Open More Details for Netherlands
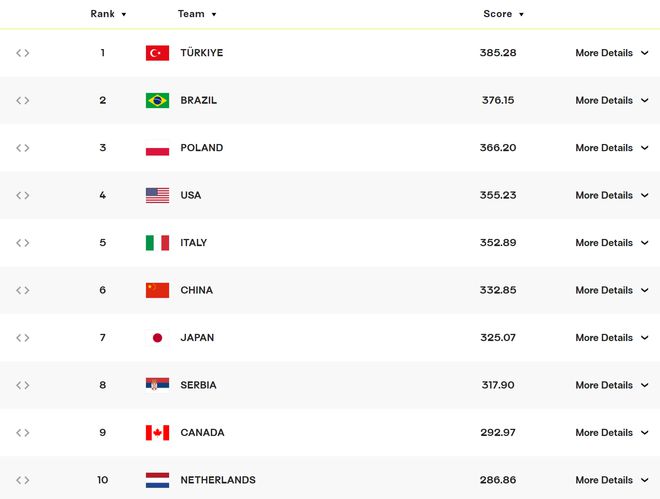This screenshot has width=660, height=499. point(611,480)
